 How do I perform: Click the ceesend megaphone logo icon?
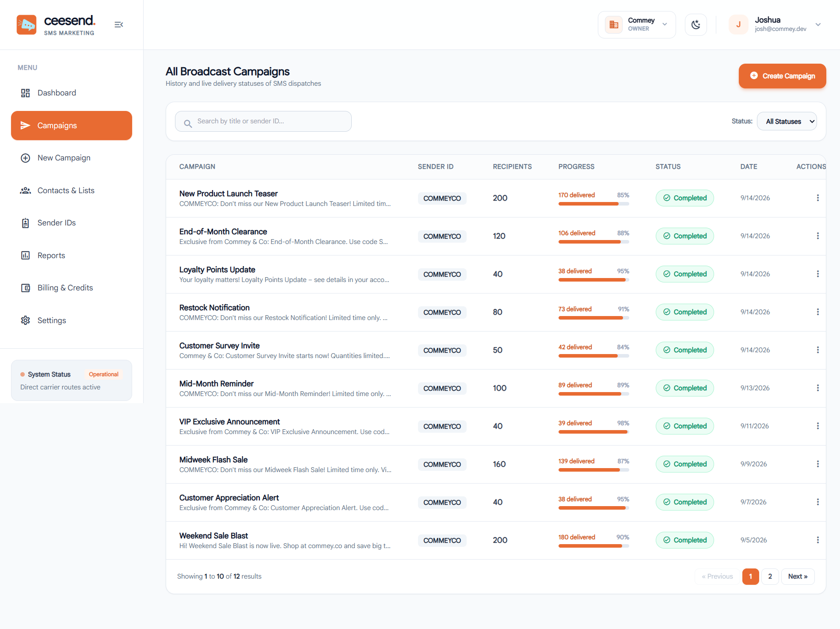click(x=27, y=25)
